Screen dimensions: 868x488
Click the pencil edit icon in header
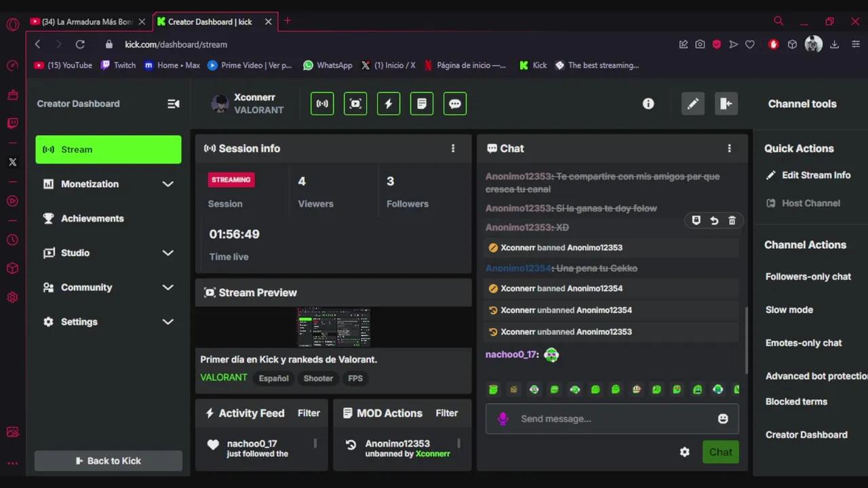click(x=693, y=104)
